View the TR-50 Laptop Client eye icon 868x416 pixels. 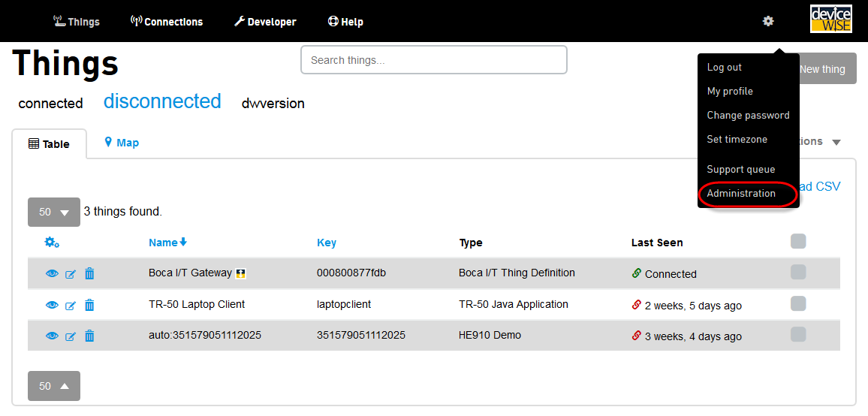(52, 305)
